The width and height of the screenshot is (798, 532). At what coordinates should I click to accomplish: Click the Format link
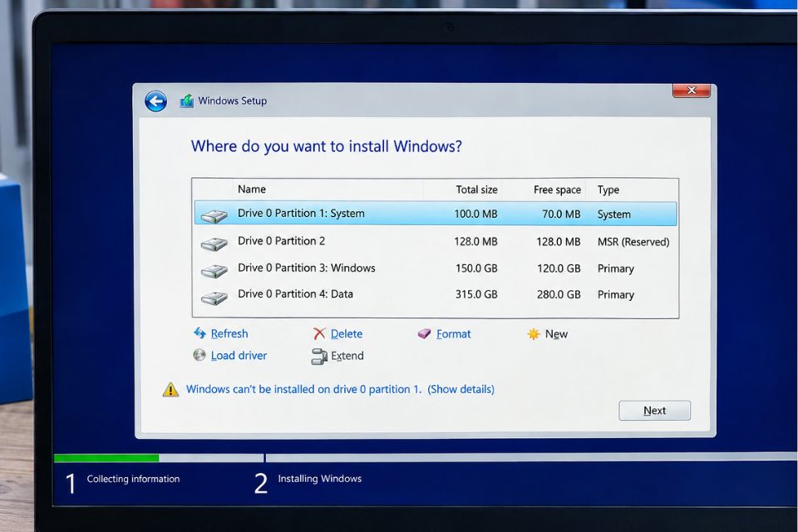pyautogui.click(x=454, y=334)
